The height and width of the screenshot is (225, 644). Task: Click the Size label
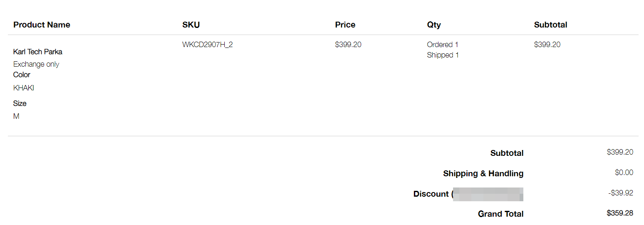pyautogui.click(x=20, y=103)
